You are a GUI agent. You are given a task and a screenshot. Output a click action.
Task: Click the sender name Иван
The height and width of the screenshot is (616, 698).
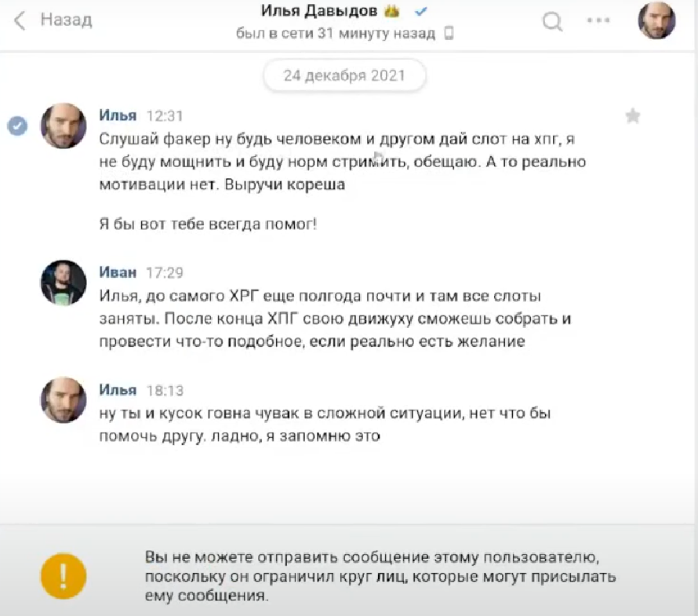tap(118, 272)
